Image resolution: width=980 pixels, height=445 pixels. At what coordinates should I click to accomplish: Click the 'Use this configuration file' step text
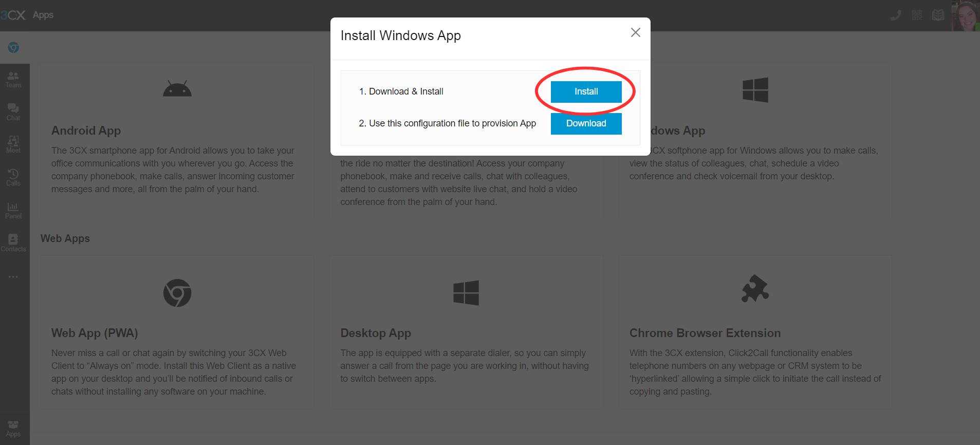tap(448, 123)
